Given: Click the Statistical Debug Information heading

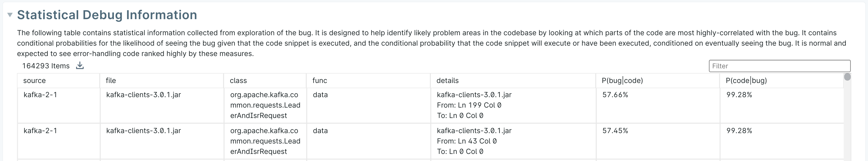Looking at the screenshot, I should coord(107,15).
